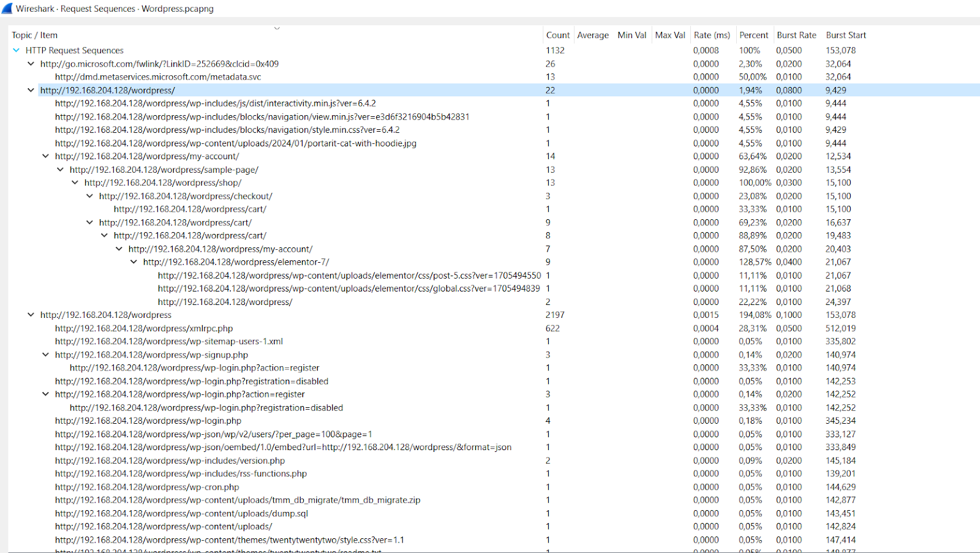Click percent value 194,08% in wordpress row

pos(755,315)
